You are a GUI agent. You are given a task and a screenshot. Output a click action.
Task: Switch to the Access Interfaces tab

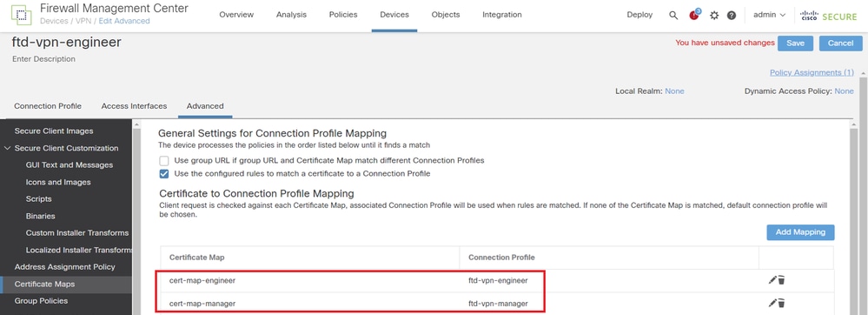pos(134,106)
